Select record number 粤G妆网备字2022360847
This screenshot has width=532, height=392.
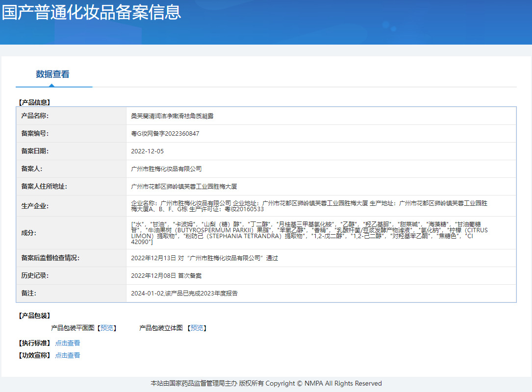coord(165,134)
